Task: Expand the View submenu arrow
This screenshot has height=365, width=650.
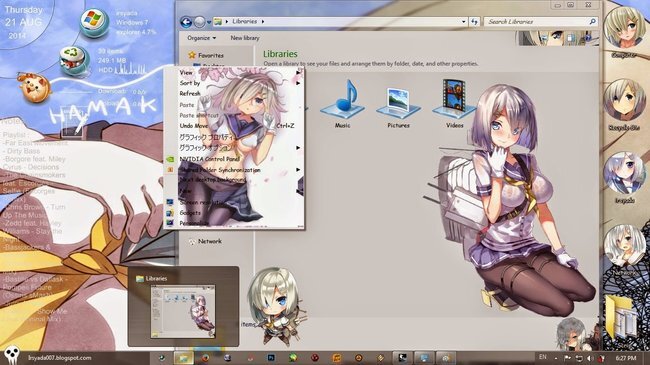Action: [x=298, y=73]
